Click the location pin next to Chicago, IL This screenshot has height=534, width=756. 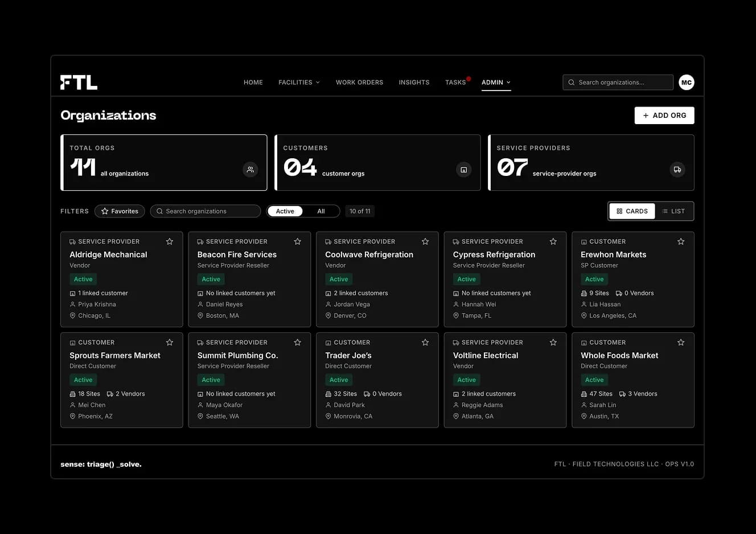click(x=72, y=315)
